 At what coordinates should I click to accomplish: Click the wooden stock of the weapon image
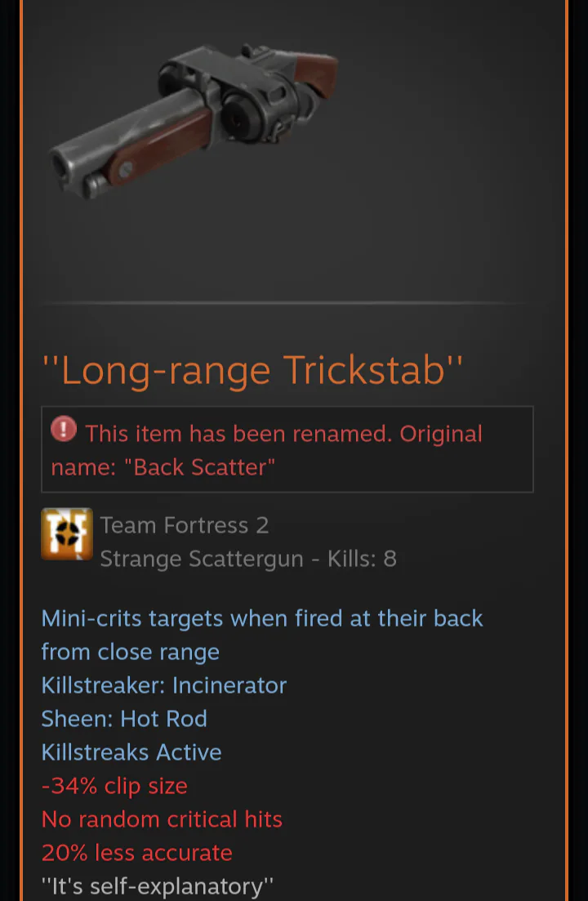pos(316,72)
